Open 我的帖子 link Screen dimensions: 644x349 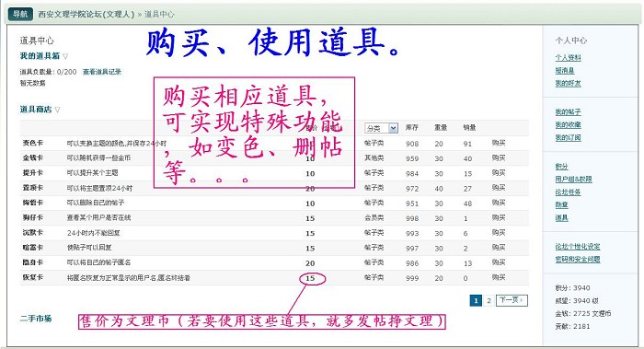pyautogui.click(x=568, y=111)
